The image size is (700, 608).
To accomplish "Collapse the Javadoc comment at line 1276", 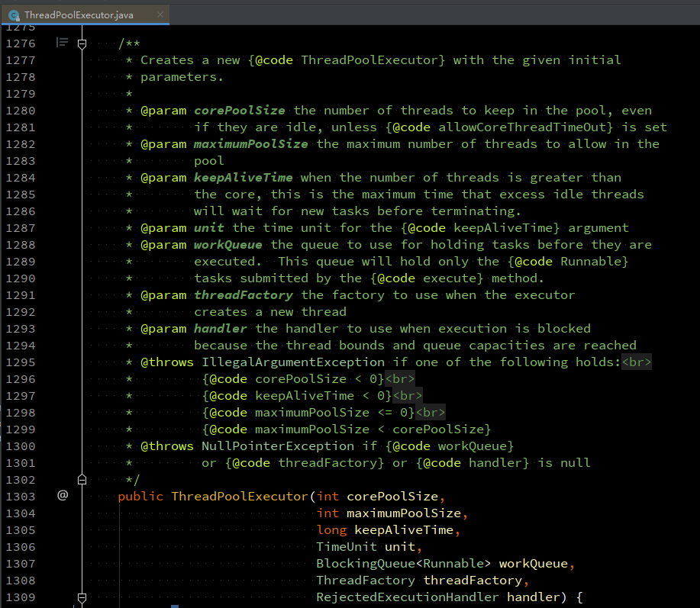I will click(82, 43).
